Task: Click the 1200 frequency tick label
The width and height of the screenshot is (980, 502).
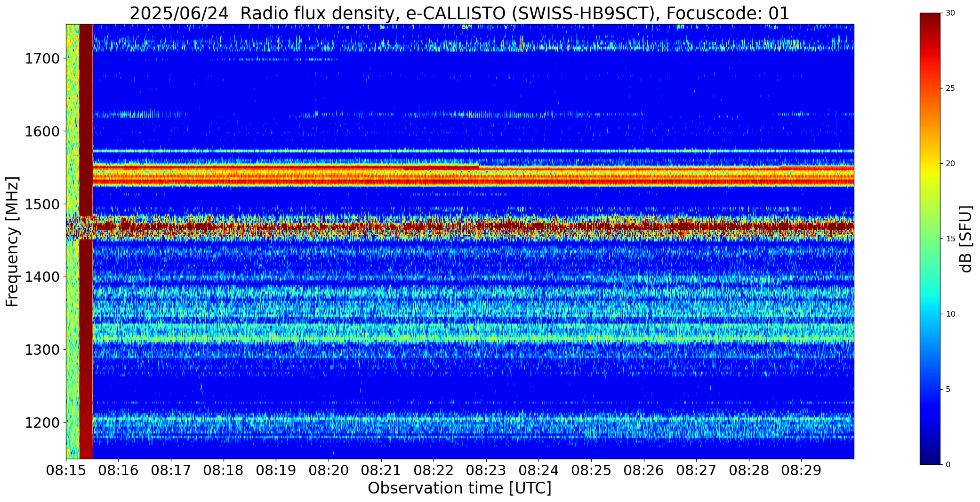Action: (42, 422)
